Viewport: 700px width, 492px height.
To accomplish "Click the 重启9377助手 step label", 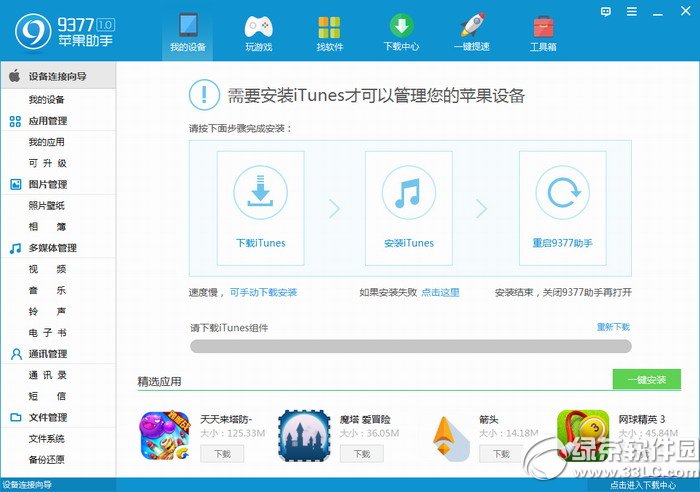I will [x=562, y=243].
